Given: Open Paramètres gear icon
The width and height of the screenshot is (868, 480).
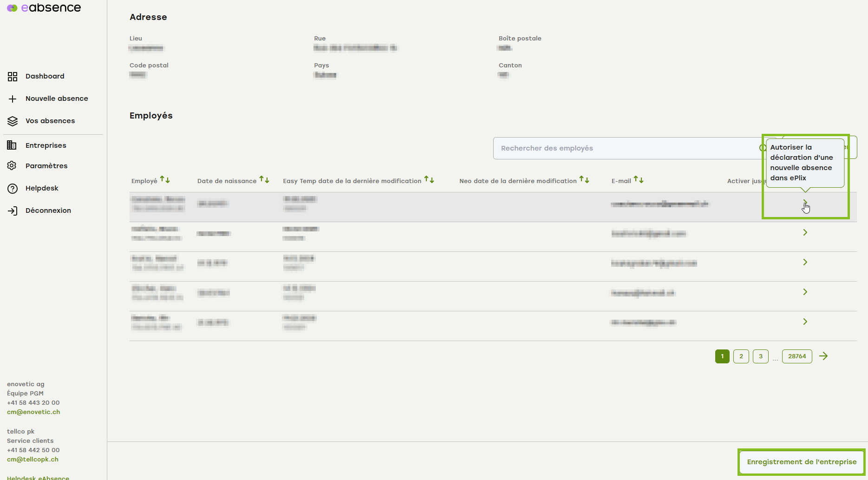Looking at the screenshot, I should 12,166.
